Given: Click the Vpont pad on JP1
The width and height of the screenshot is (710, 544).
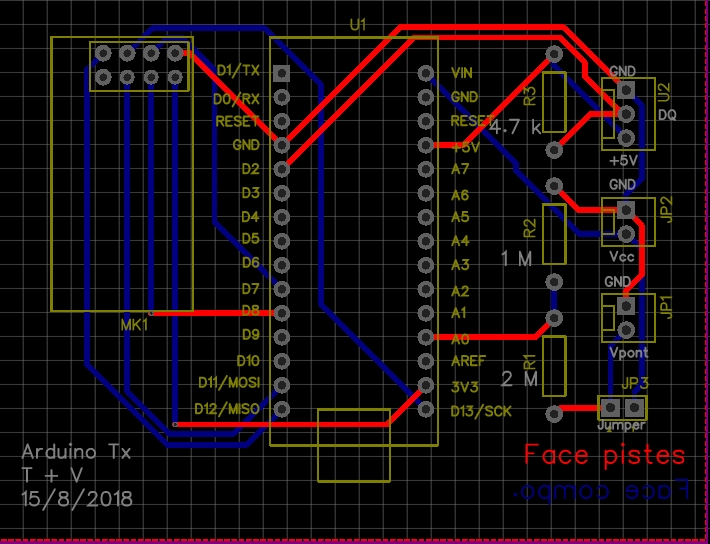Looking at the screenshot, I should (626, 330).
